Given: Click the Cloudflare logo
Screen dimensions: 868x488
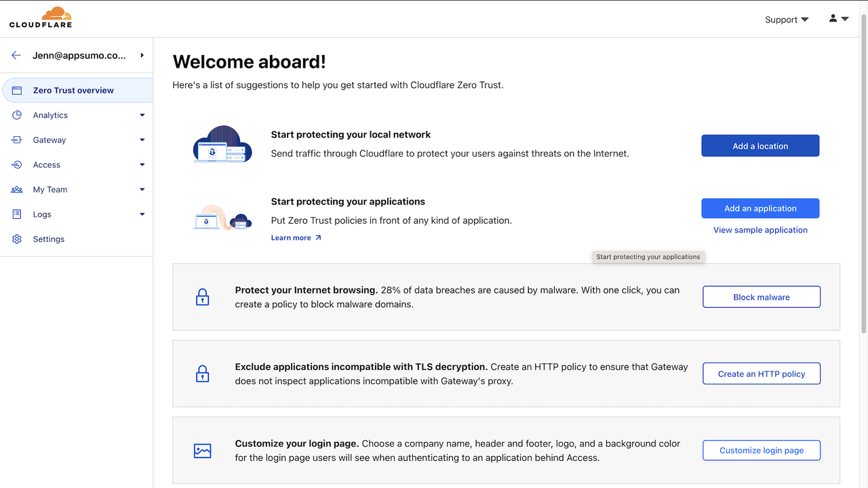Looking at the screenshot, I should pos(41,18).
